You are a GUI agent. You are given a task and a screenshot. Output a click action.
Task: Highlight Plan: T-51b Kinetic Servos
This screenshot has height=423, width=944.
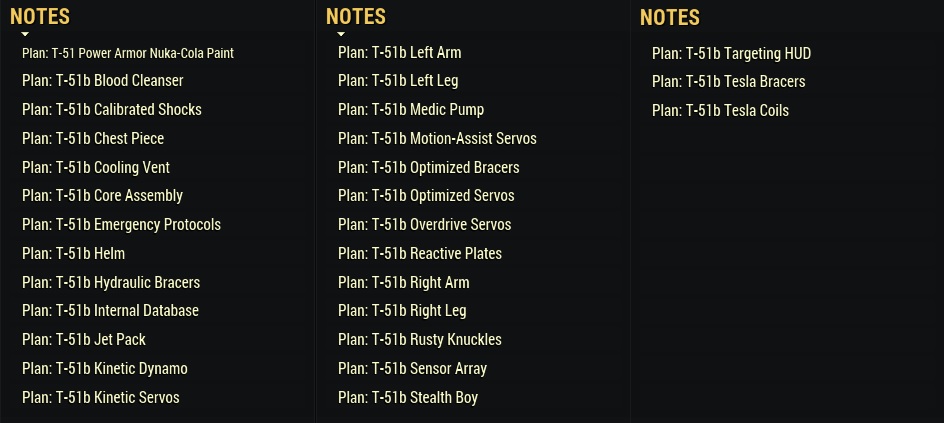click(x=100, y=398)
